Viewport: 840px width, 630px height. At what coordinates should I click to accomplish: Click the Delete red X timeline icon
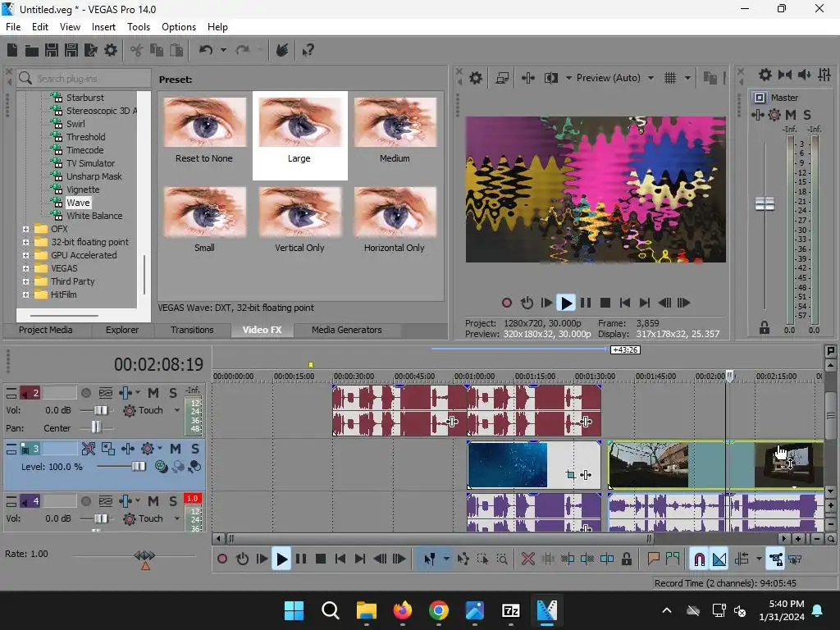pos(527,559)
